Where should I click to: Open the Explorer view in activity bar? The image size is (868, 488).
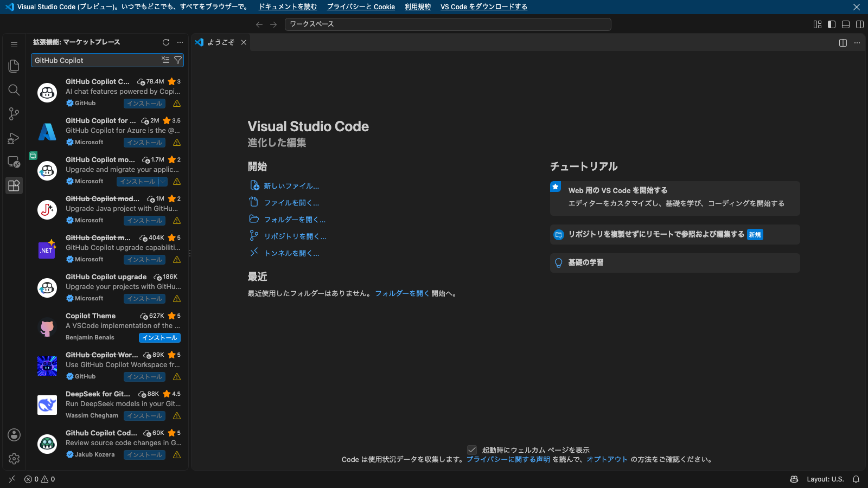point(14,66)
